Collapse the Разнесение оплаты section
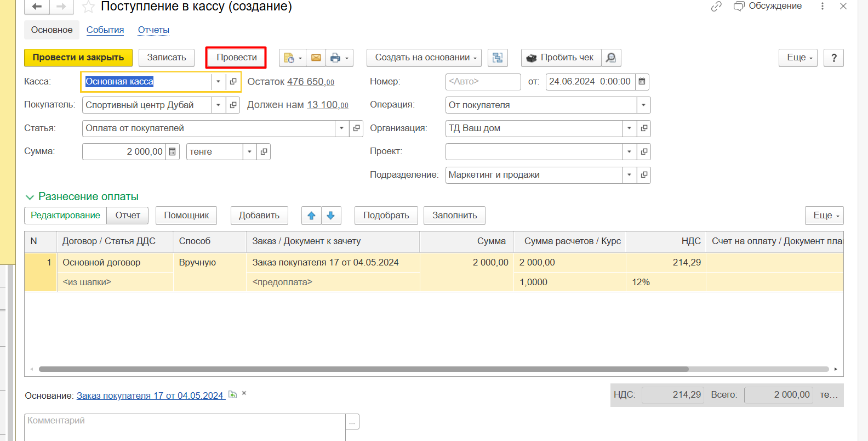The image size is (868, 441). pos(30,197)
